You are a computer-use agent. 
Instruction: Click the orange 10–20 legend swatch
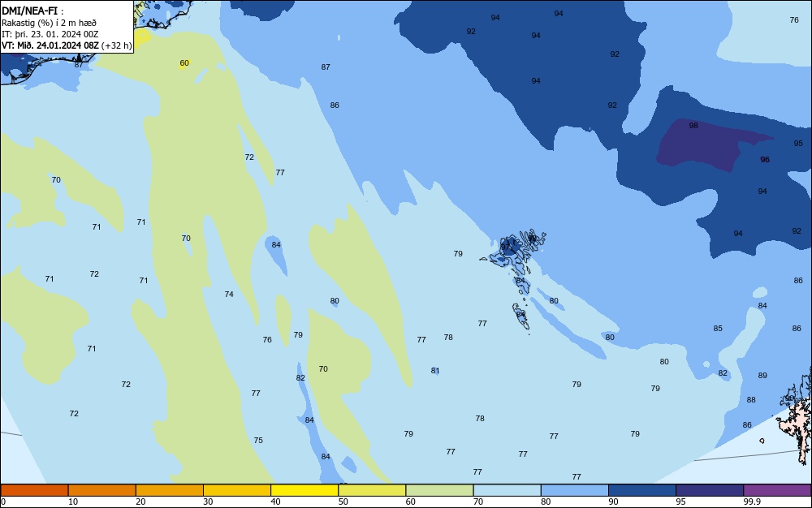(102, 490)
